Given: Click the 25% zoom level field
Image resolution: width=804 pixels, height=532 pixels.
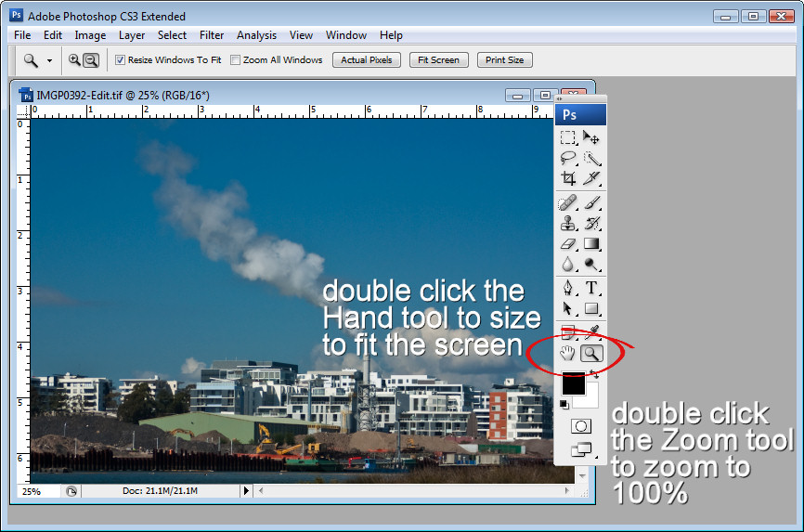Looking at the screenshot, I should [x=38, y=491].
